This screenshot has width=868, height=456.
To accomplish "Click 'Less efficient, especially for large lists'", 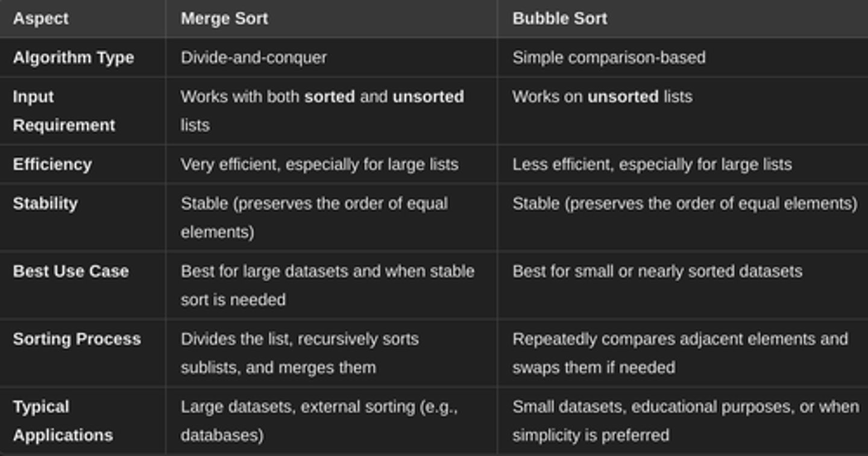I will 652,164.
